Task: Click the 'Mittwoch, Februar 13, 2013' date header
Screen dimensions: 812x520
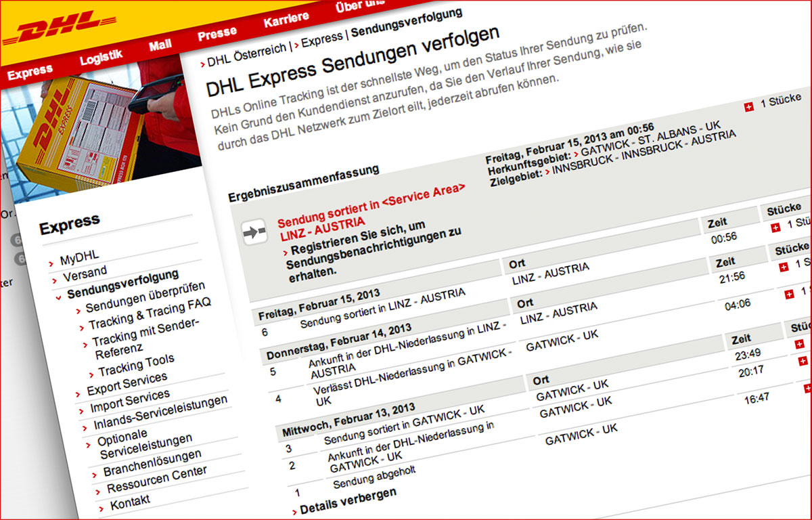Action: [349, 420]
